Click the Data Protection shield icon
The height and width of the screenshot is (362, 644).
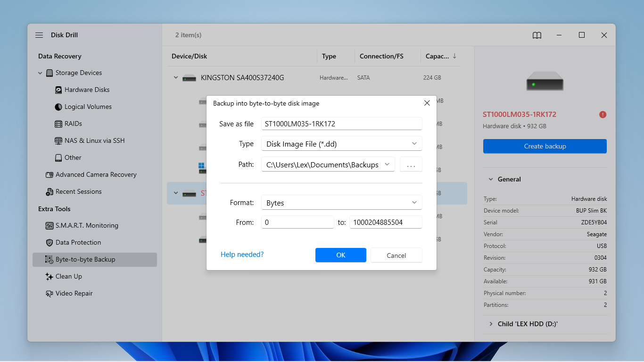[x=50, y=243]
